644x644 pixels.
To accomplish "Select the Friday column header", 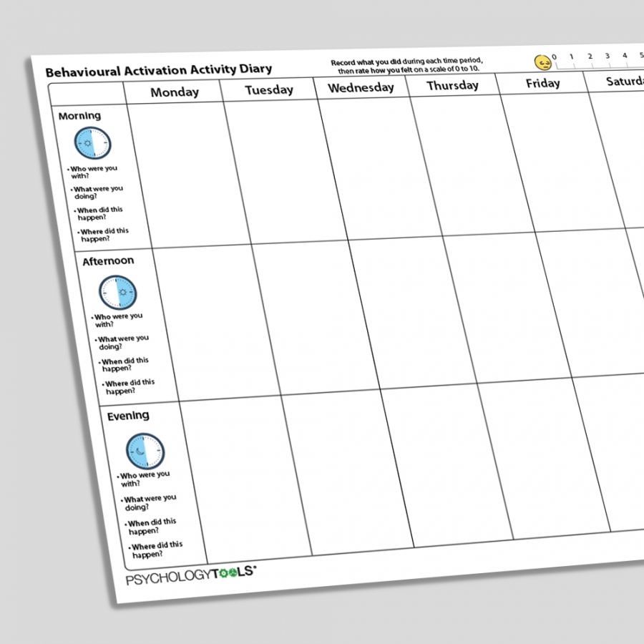I will coord(542,83).
